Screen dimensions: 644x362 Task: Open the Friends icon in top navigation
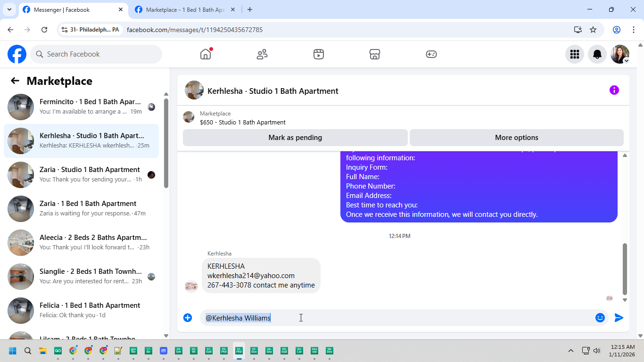pyautogui.click(x=262, y=54)
